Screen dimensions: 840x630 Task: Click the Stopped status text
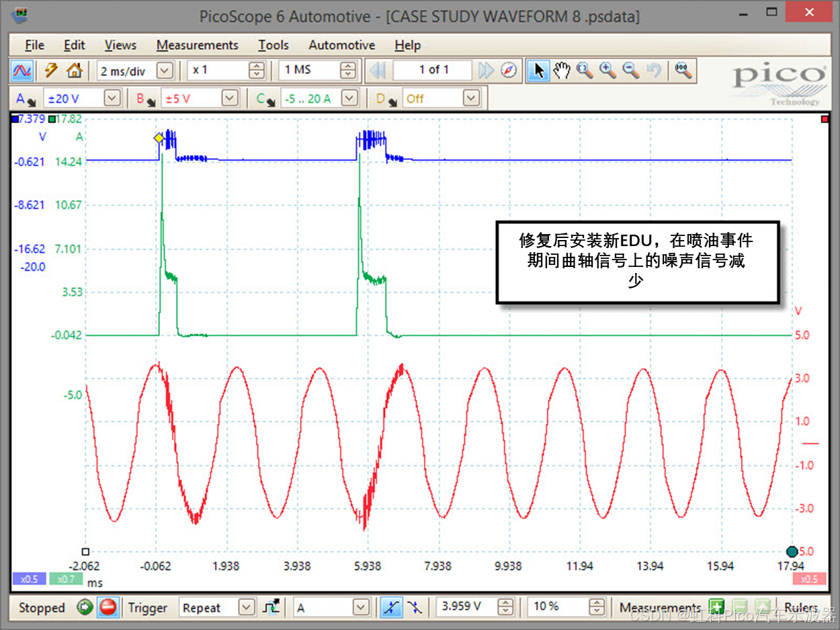pyautogui.click(x=42, y=608)
